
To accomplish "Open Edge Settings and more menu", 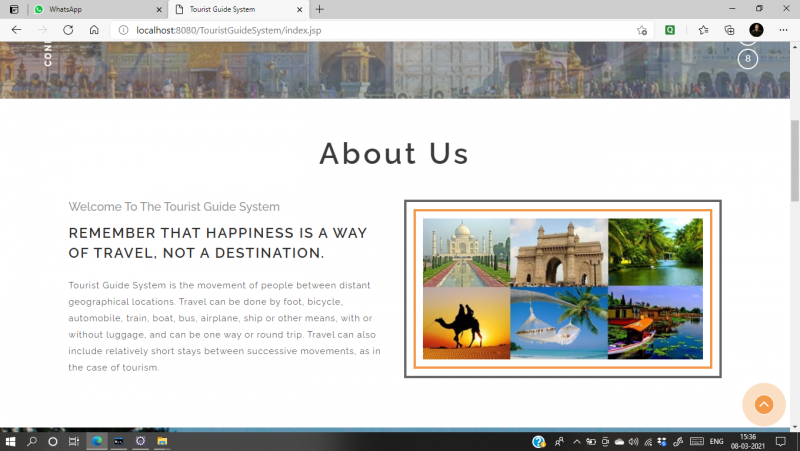I will (783, 30).
